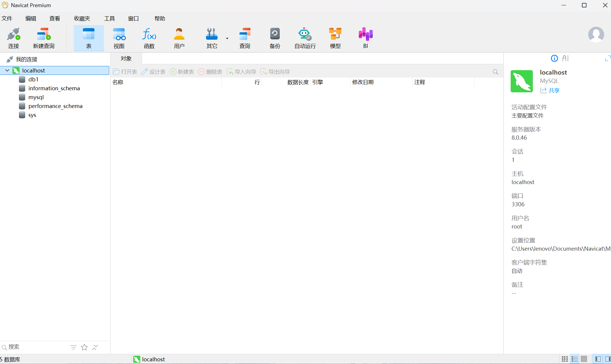Open the 编辑 menu
The image size is (611, 364).
point(31,18)
